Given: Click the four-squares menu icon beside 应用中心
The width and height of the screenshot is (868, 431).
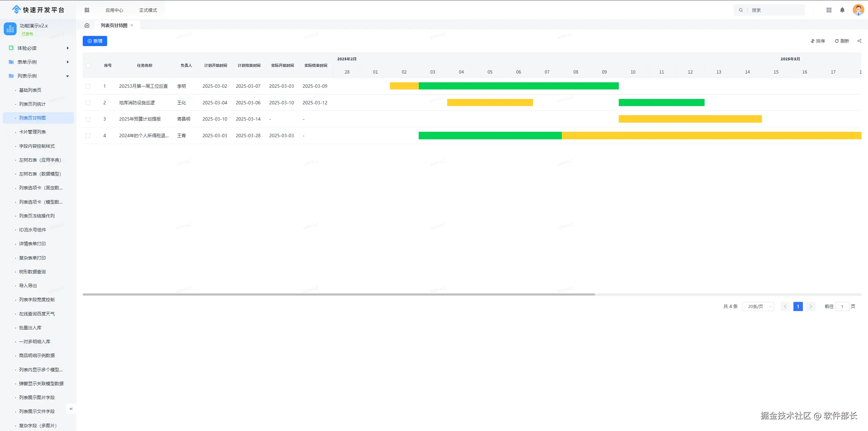Looking at the screenshot, I should 87,10.
